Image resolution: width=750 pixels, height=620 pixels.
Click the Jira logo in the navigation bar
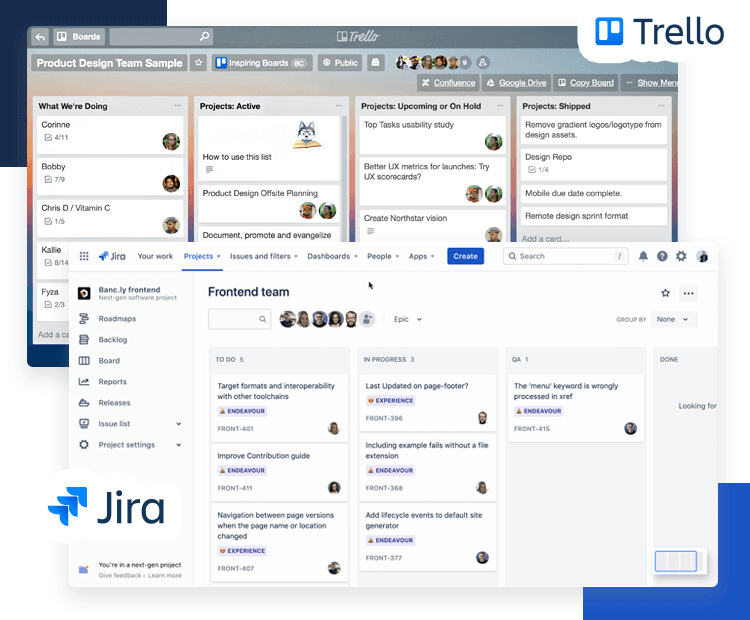coord(112,256)
